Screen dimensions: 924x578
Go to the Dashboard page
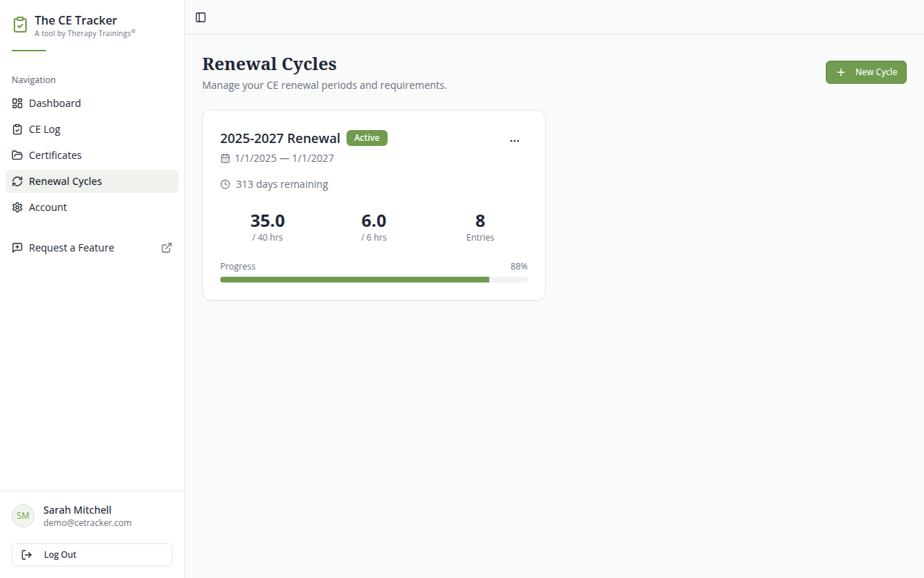coord(92,103)
